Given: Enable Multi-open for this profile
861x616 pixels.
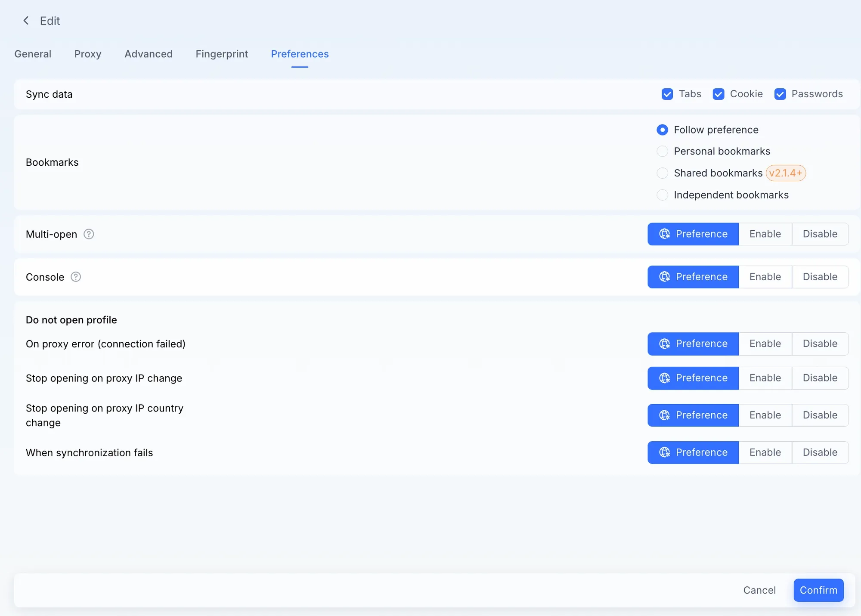Looking at the screenshot, I should (765, 234).
